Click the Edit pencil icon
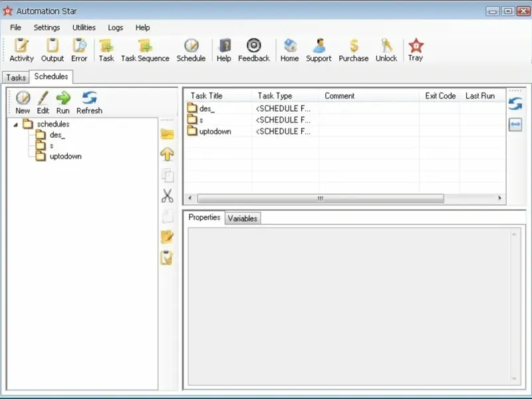The image size is (532, 399). tap(43, 102)
